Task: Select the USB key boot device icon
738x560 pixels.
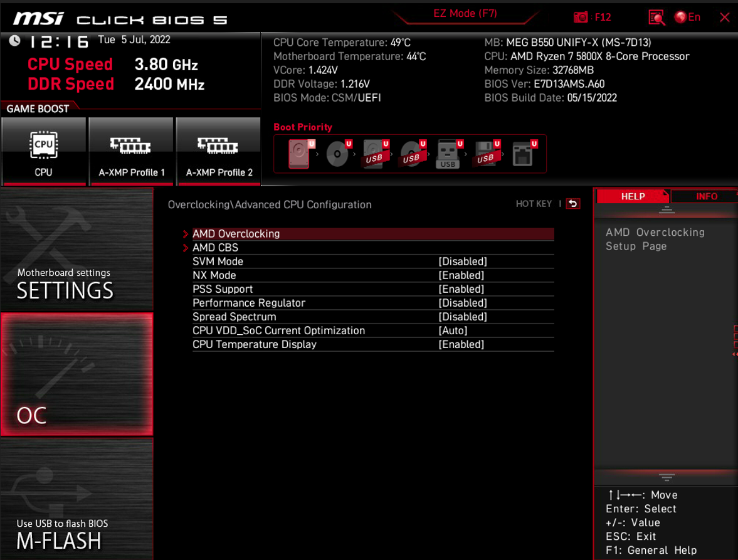Action: pyautogui.click(x=450, y=154)
